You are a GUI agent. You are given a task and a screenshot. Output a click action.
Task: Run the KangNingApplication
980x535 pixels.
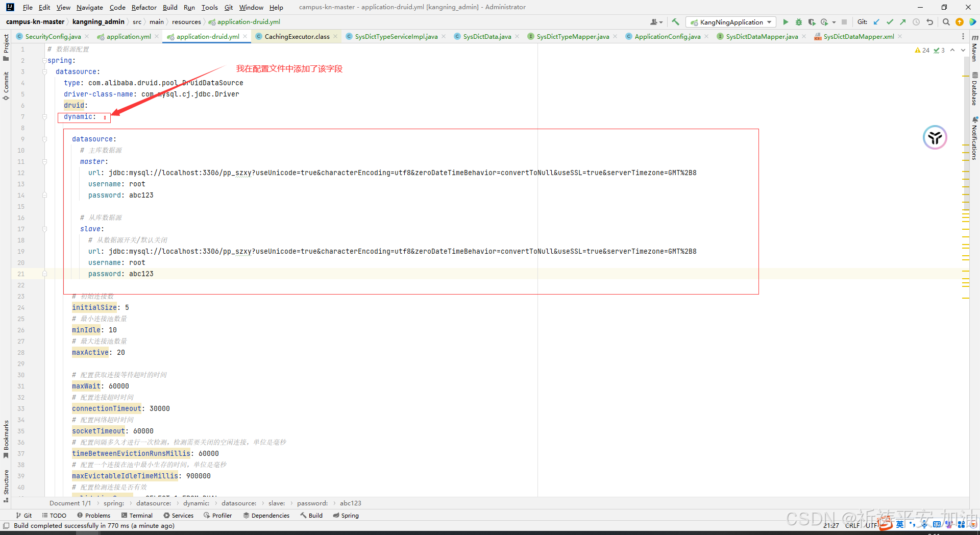click(x=786, y=22)
